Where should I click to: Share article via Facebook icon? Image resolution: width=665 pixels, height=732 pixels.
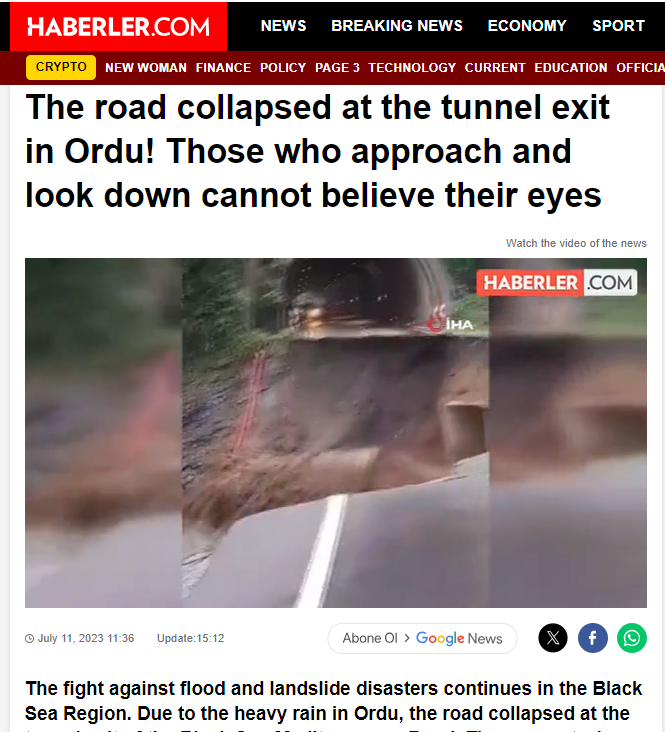coord(593,638)
